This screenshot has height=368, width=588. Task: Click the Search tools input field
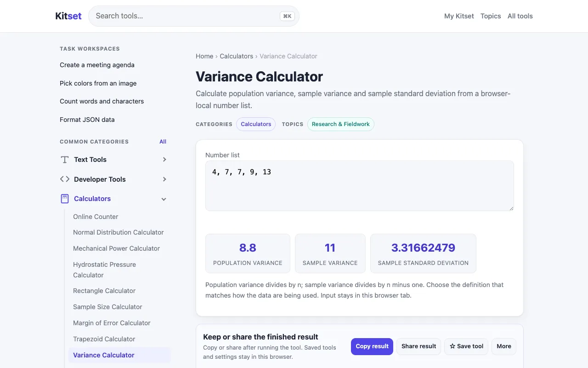(194, 16)
